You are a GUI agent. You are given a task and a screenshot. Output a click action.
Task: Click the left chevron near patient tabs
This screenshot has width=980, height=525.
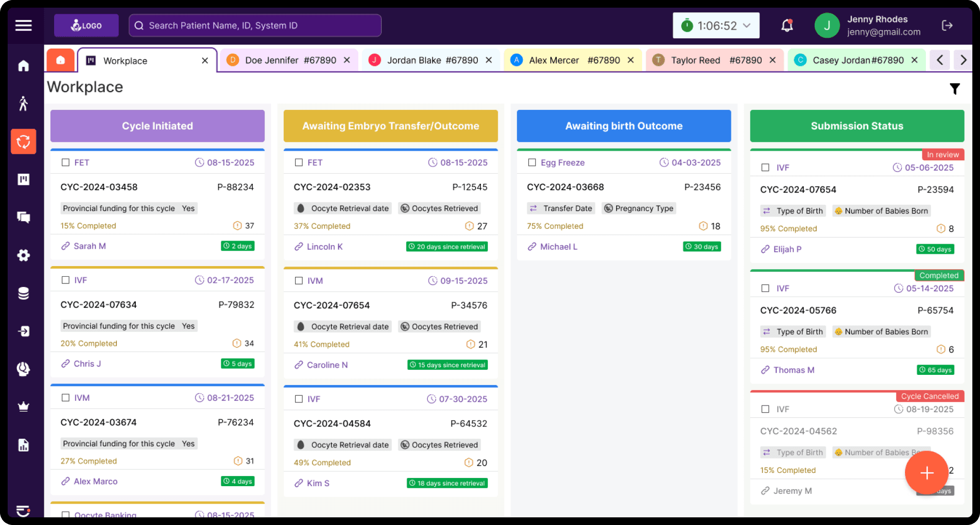pyautogui.click(x=940, y=60)
